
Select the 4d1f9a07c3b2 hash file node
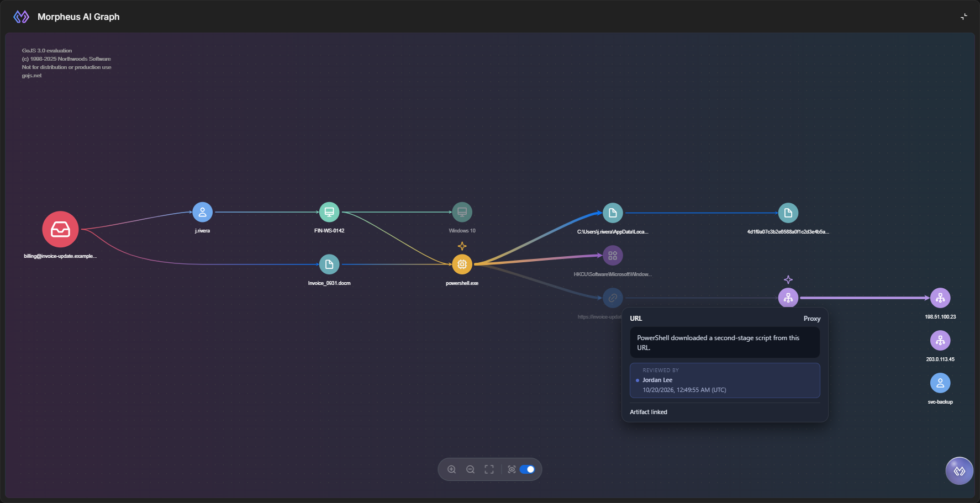pos(788,213)
